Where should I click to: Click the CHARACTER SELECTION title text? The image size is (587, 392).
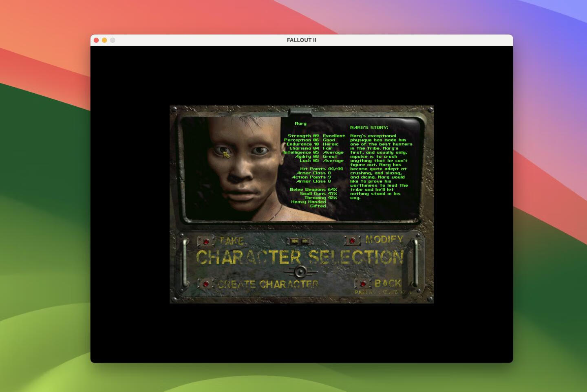[x=300, y=257]
